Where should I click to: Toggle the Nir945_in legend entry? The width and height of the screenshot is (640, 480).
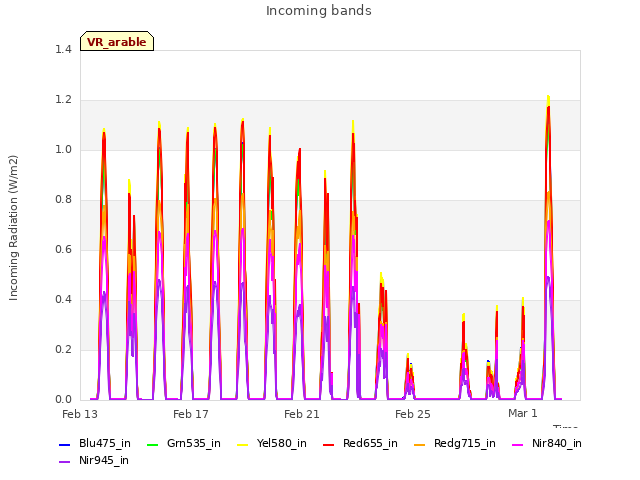[94, 460]
